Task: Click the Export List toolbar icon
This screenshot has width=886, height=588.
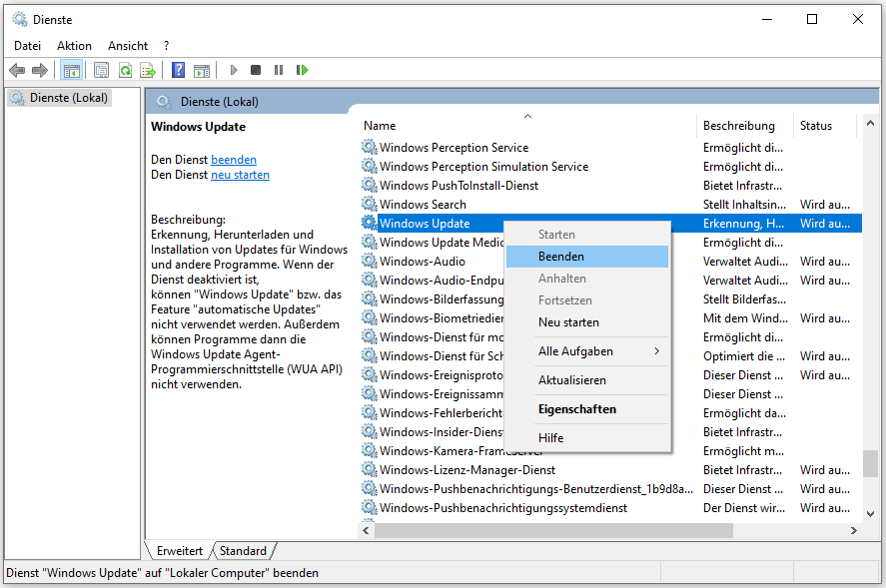Action: click(x=148, y=70)
